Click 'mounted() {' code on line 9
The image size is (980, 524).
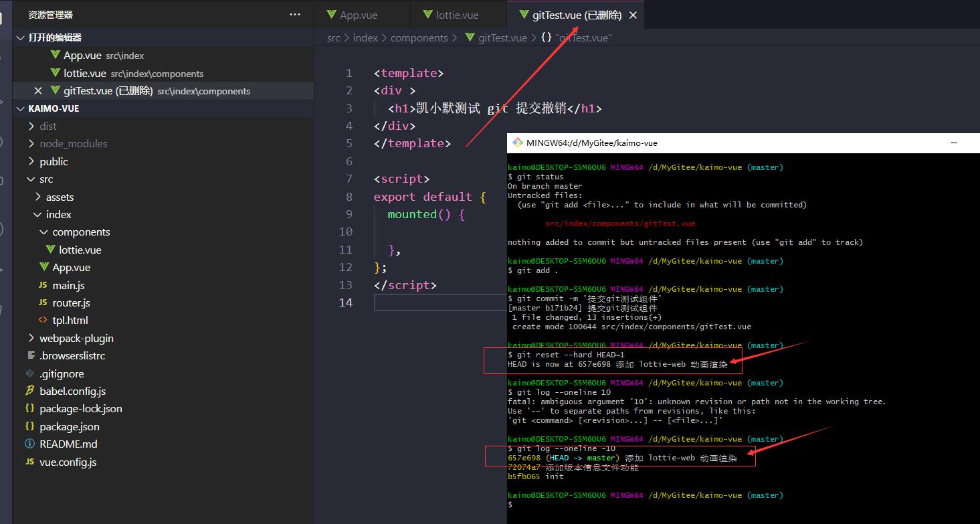tap(426, 214)
